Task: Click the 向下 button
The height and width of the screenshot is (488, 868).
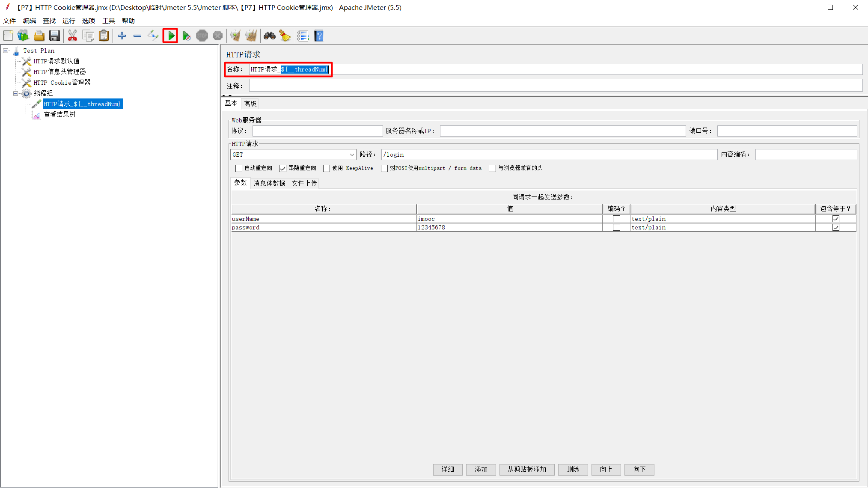Action: click(639, 470)
